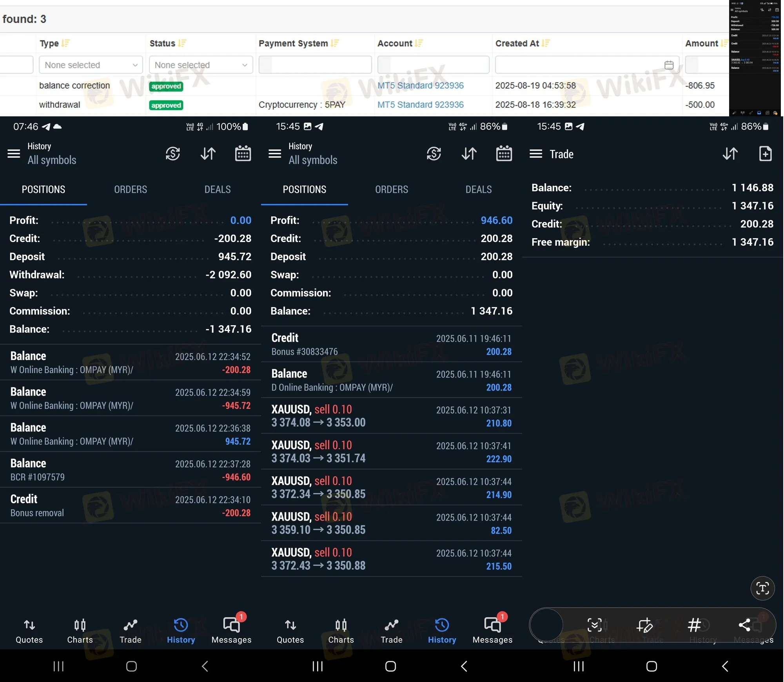Tap the share icon in the screenshot toolbar

pos(744,625)
